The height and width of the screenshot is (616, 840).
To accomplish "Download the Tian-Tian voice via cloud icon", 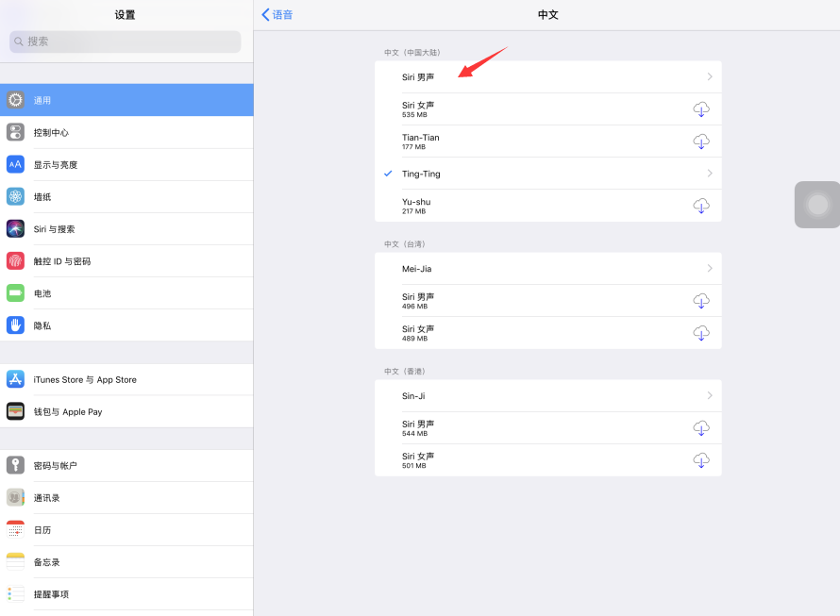I will (x=701, y=142).
